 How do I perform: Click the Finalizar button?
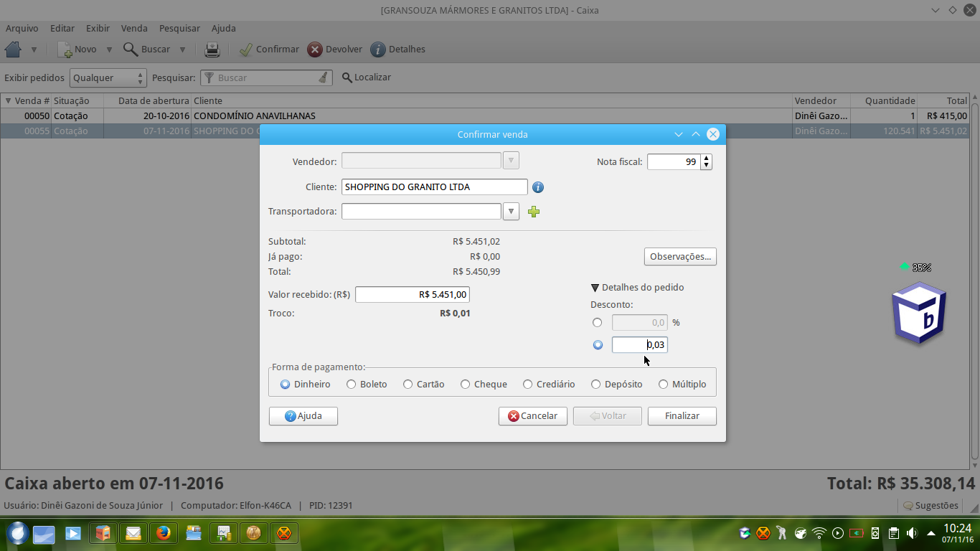(x=682, y=416)
